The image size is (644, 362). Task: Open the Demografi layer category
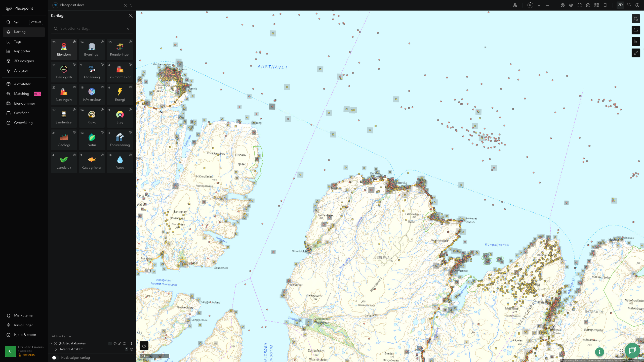click(x=64, y=72)
